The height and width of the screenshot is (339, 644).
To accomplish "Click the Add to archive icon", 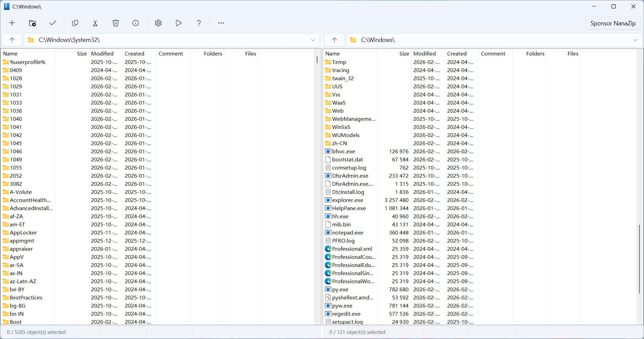I will click(12, 23).
